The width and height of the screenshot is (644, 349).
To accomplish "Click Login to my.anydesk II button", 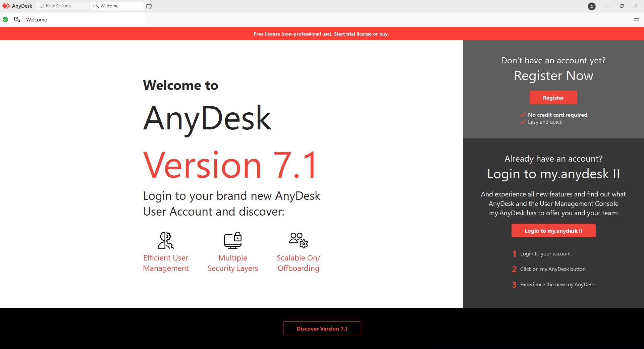I will tap(553, 231).
